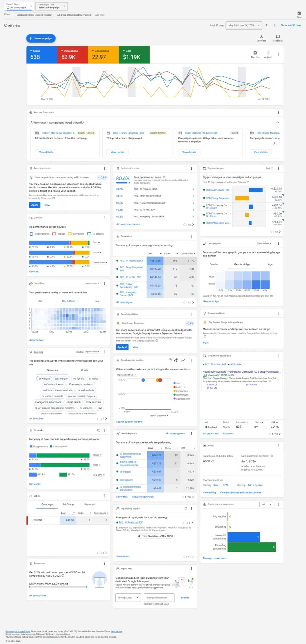Image resolution: width=306 pixels, height=644 pixels.
Task: Click the promotions credit progress bar
Action: point(58,587)
